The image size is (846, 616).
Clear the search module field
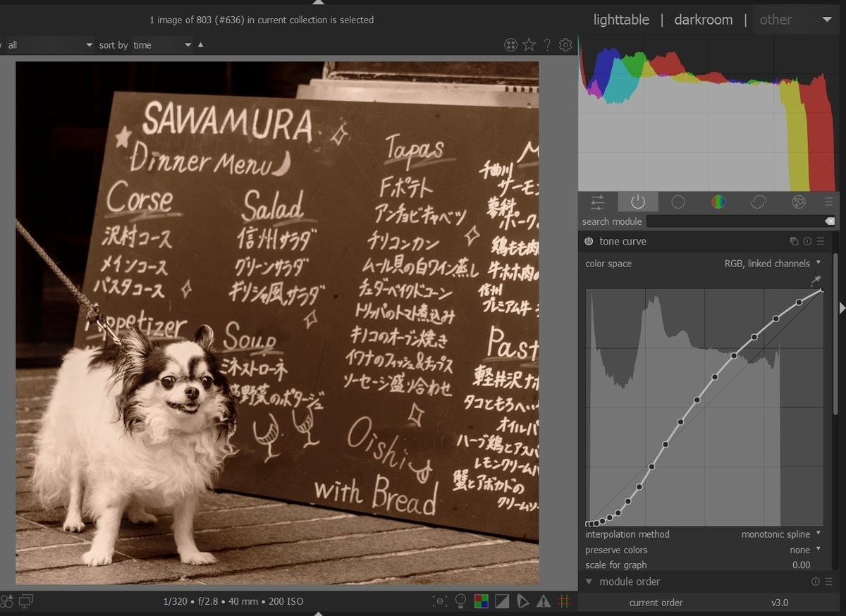click(x=830, y=221)
